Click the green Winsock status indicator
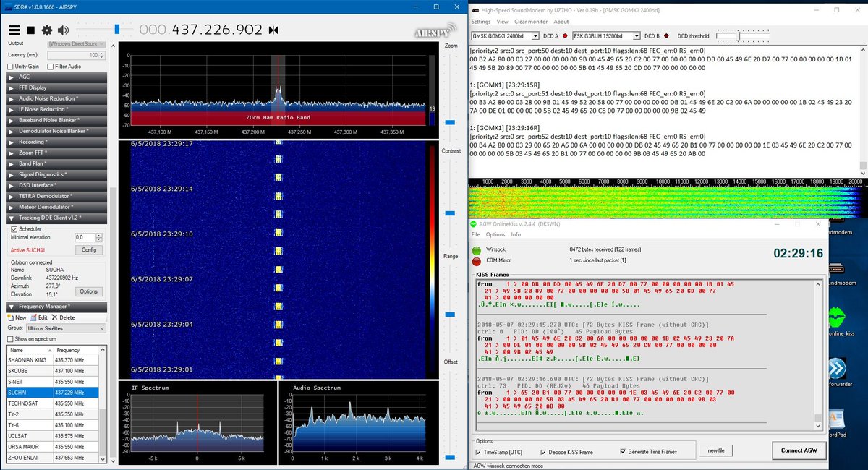This screenshot has width=868, height=470. point(477,249)
